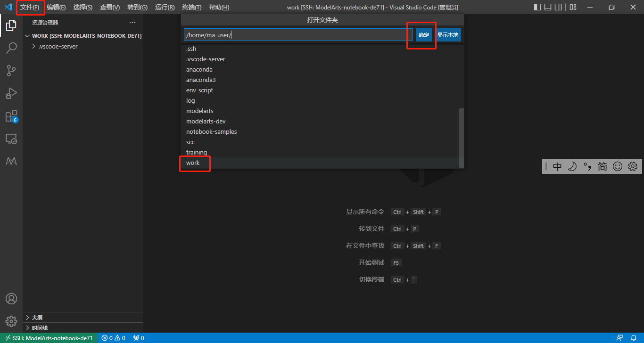Open the 选择(S) menu
The image size is (644, 343).
(83, 7)
